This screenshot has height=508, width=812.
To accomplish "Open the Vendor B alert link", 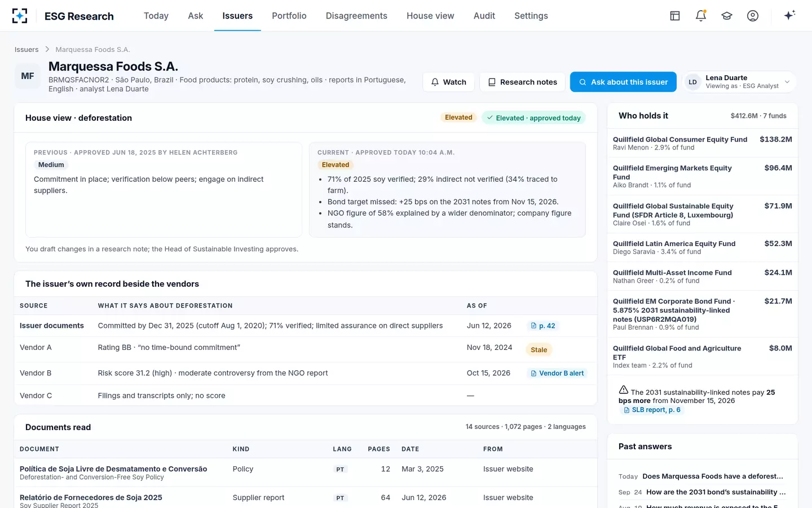I will point(557,373).
